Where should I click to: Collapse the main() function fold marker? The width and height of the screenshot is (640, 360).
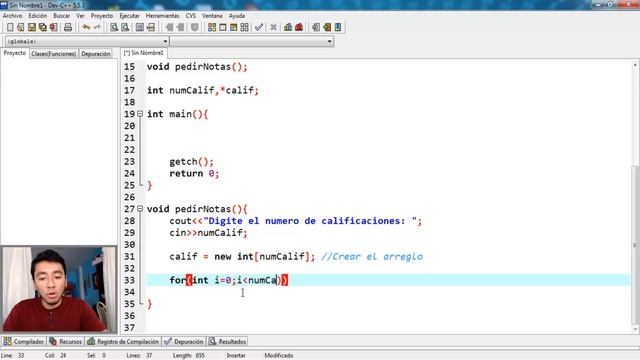(x=140, y=114)
